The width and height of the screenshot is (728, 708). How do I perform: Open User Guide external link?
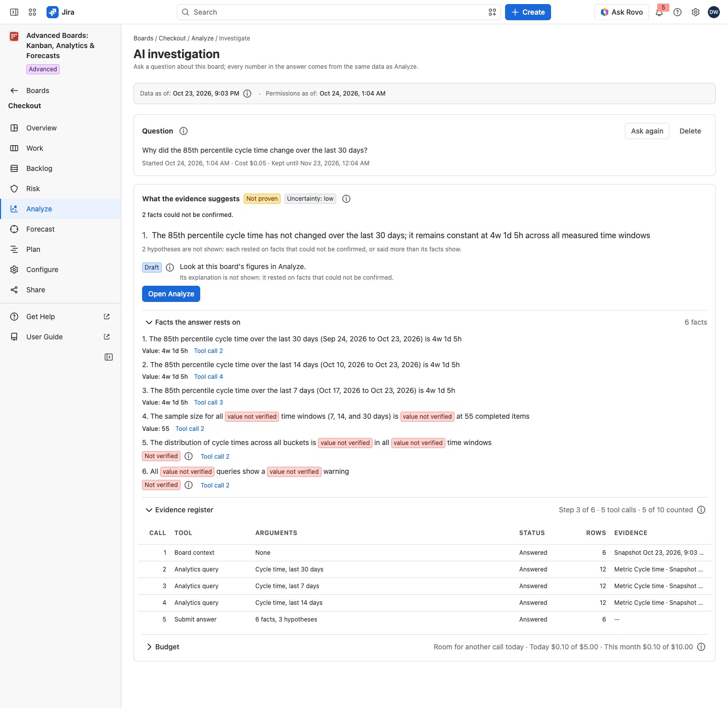[x=61, y=337]
